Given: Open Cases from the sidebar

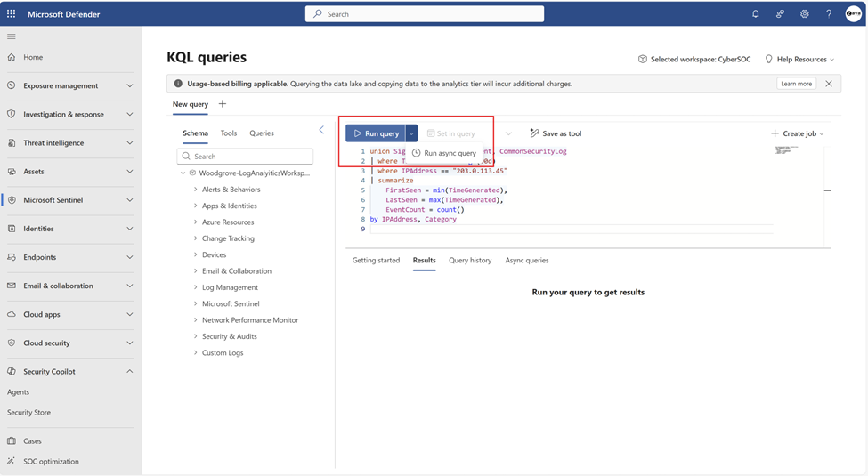Looking at the screenshot, I should 32,441.
